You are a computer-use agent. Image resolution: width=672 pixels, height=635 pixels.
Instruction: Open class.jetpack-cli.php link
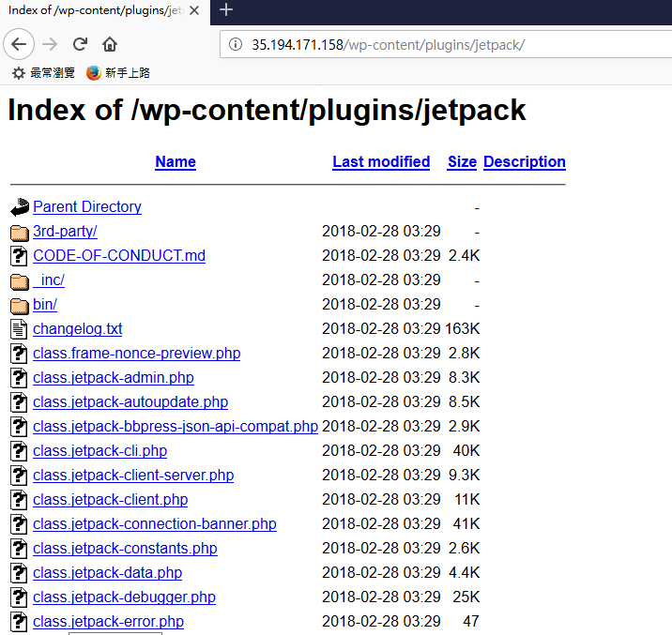(x=99, y=451)
